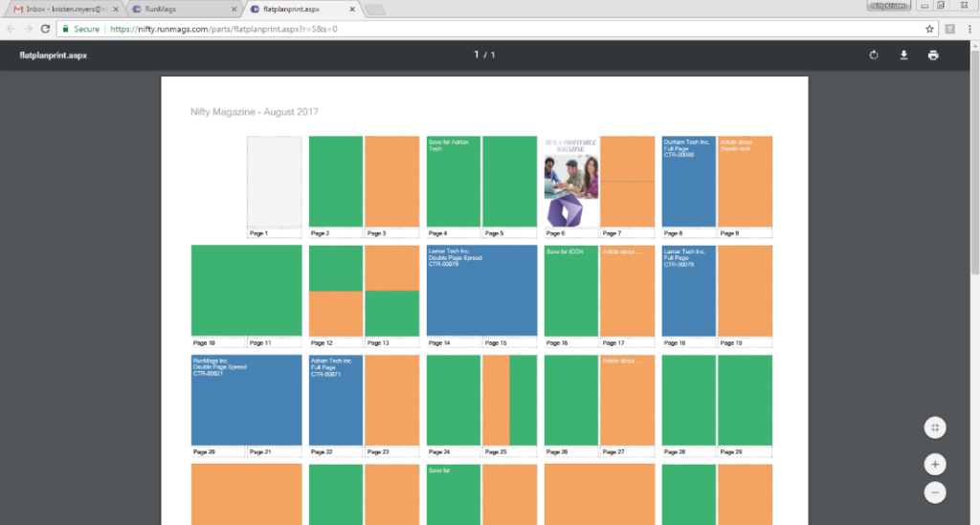Print the flatplan document
Viewport: 980px width, 525px height.
933,55
